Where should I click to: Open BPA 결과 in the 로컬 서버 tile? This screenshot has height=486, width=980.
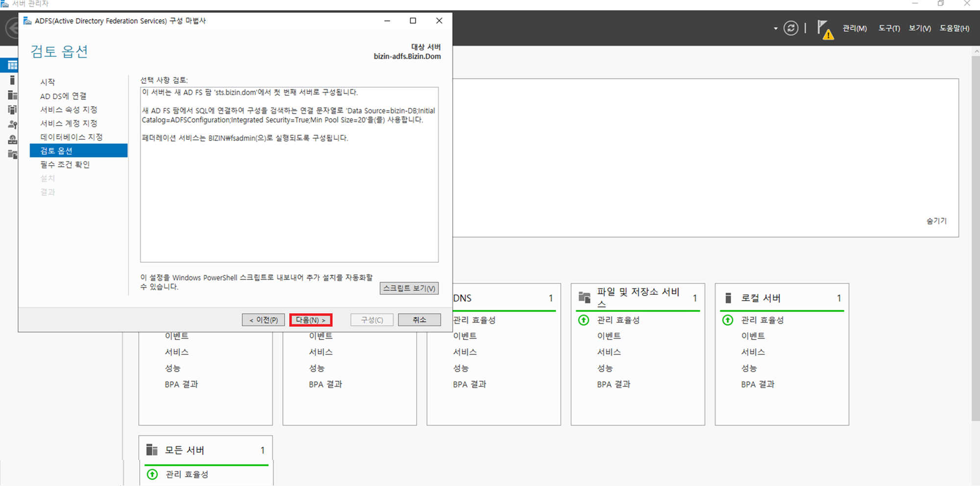coord(758,384)
